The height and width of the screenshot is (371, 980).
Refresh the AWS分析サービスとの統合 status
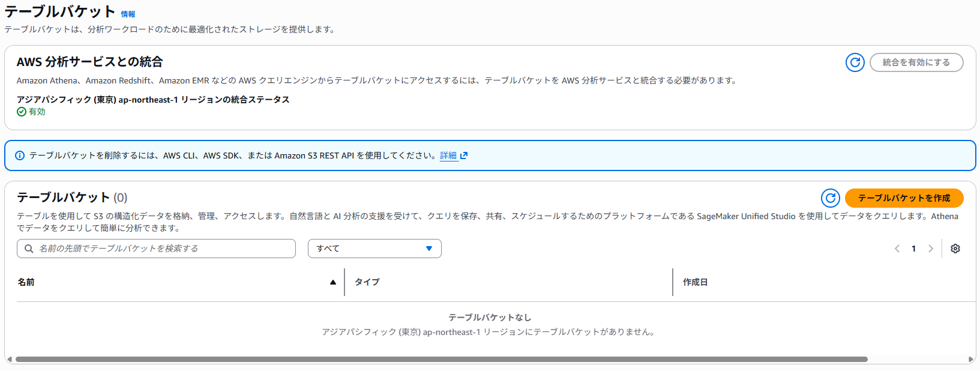[x=855, y=62]
